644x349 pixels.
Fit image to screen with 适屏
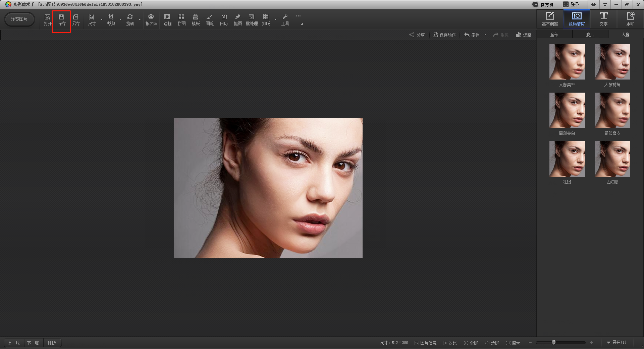tap(492, 343)
